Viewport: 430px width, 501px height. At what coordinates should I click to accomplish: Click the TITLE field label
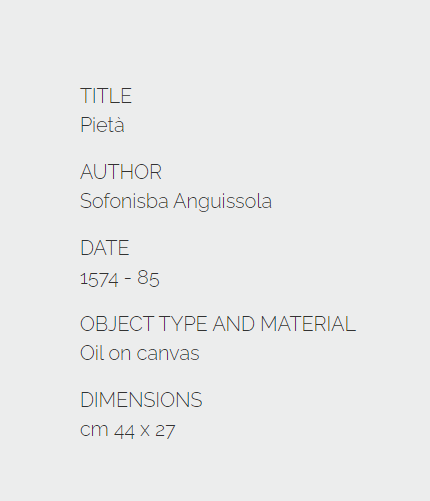[x=106, y=96]
